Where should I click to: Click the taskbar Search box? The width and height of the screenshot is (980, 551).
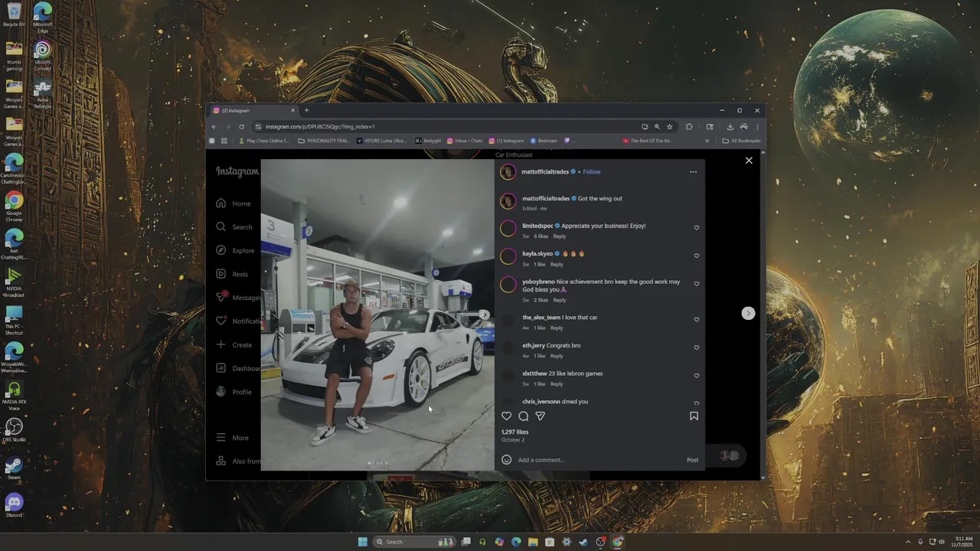(x=416, y=542)
